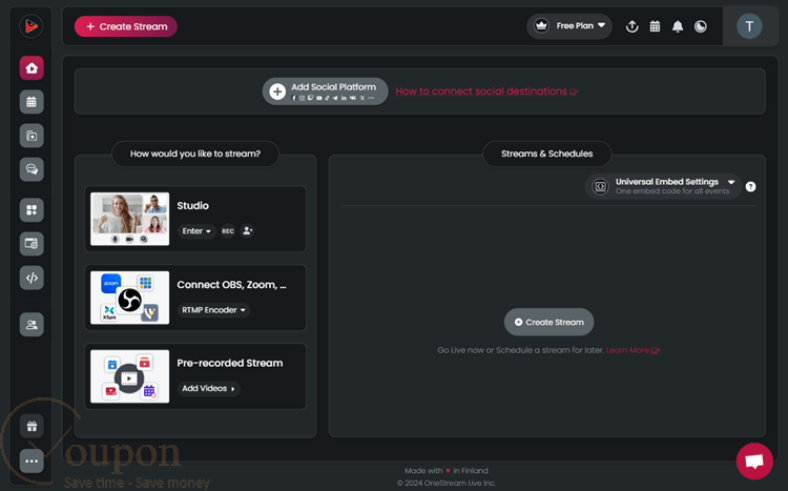Click the crown icon beside Free Plan
The image size is (788, 491).
point(541,26)
